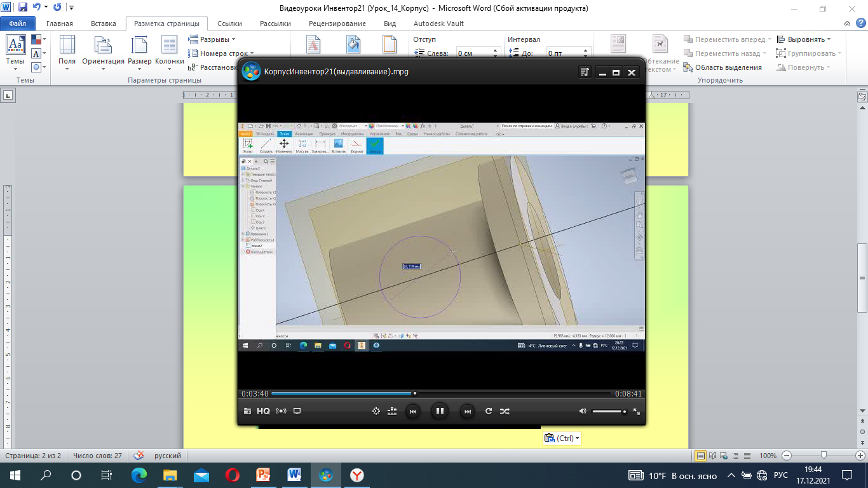Open the Ссылки ribbon tab

pos(229,24)
